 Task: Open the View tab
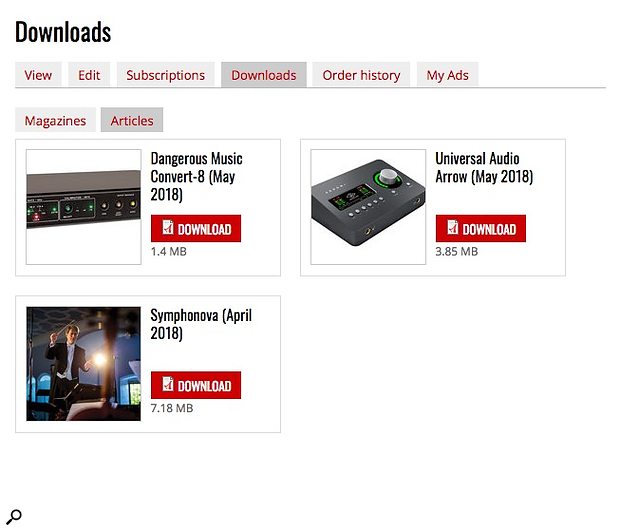point(38,75)
